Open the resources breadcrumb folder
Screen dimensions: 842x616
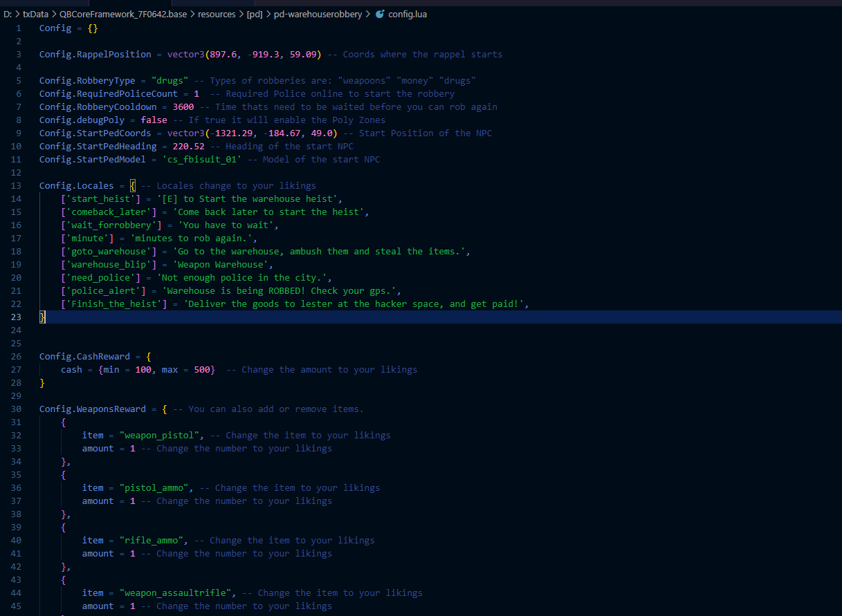[217, 15]
